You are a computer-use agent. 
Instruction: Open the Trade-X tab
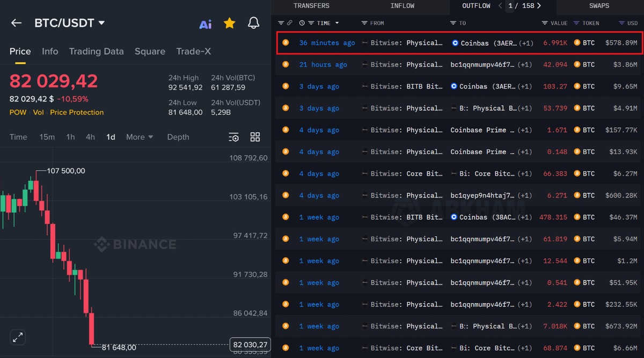point(193,52)
